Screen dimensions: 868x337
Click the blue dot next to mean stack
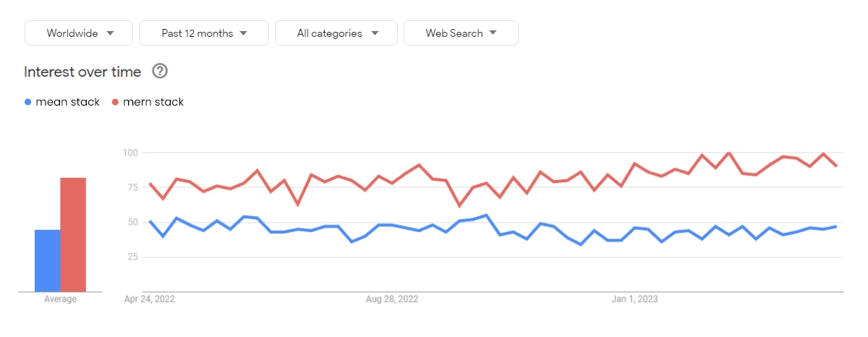(x=28, y=102)
